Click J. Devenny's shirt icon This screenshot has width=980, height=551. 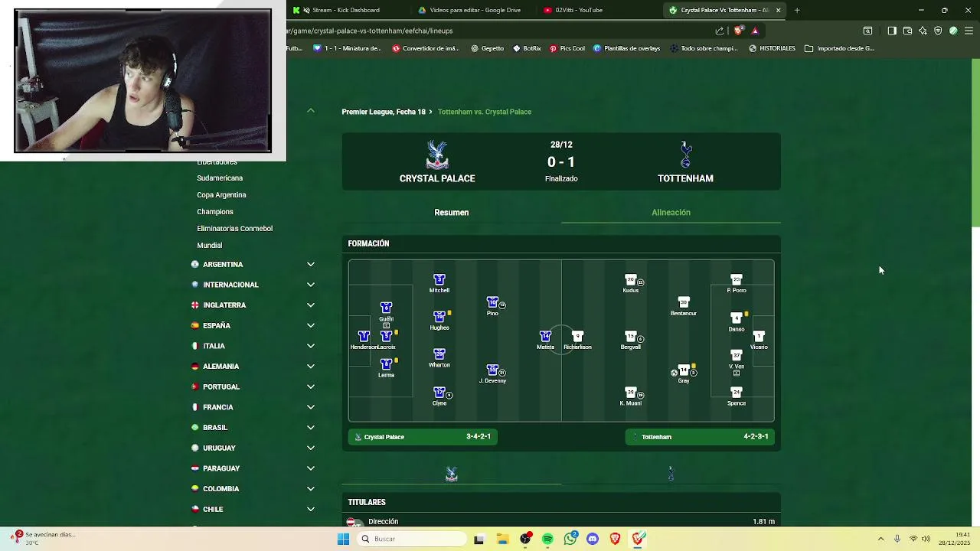492,370
